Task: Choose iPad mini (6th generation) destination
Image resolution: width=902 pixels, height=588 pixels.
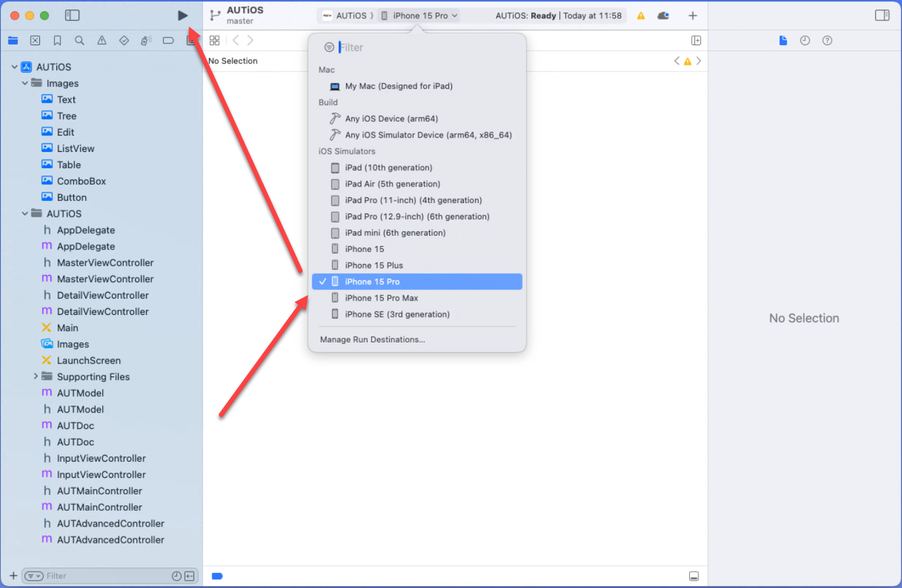Action: (395, 233)
